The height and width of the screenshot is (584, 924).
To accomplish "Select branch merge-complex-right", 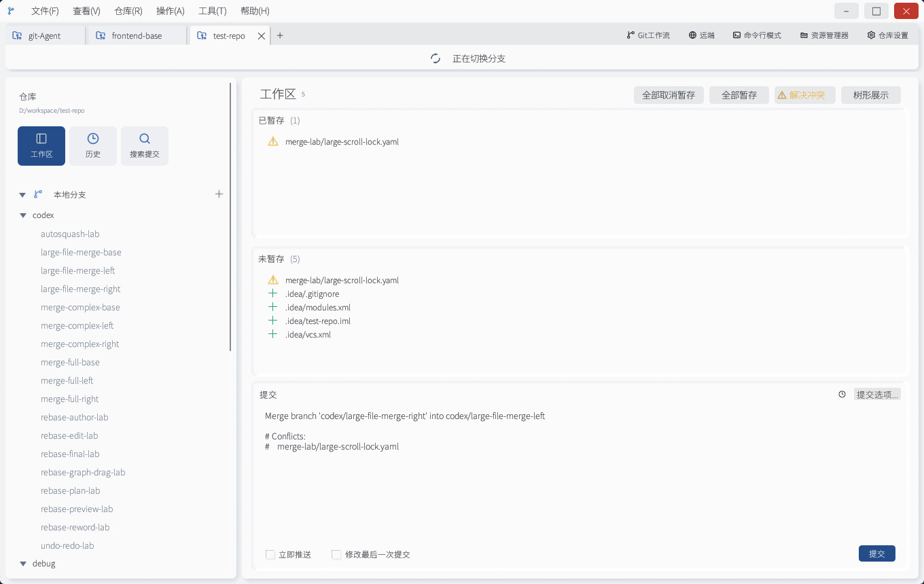I will point(80,344).
